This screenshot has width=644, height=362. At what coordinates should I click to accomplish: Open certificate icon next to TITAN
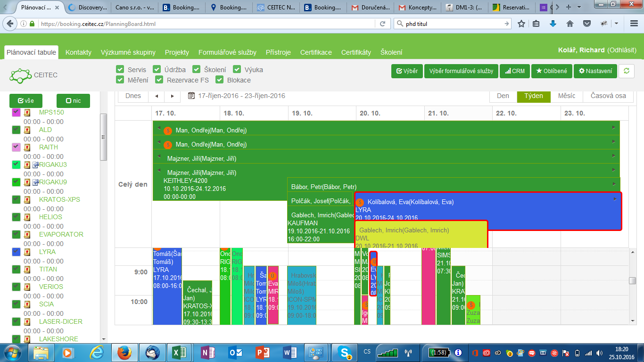(27, 270)
